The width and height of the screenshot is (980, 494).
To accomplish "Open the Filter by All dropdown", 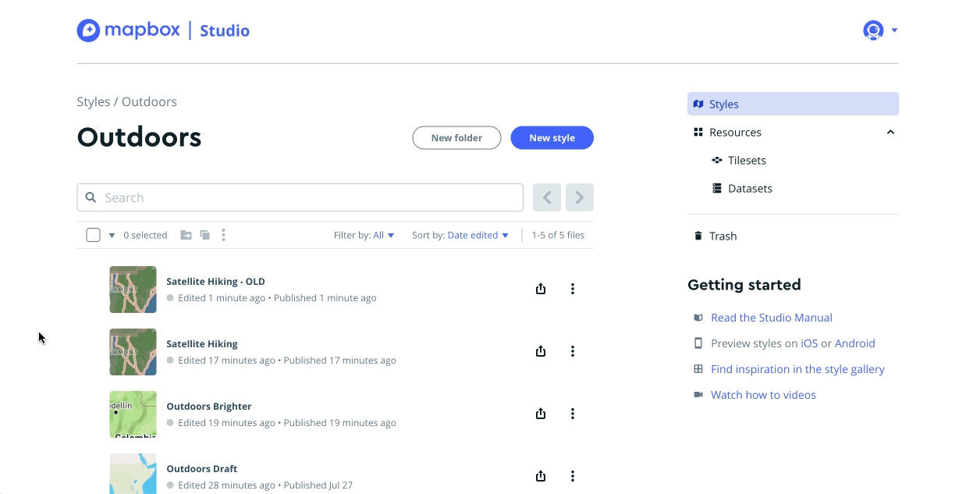I will click(x=383, y=235).
